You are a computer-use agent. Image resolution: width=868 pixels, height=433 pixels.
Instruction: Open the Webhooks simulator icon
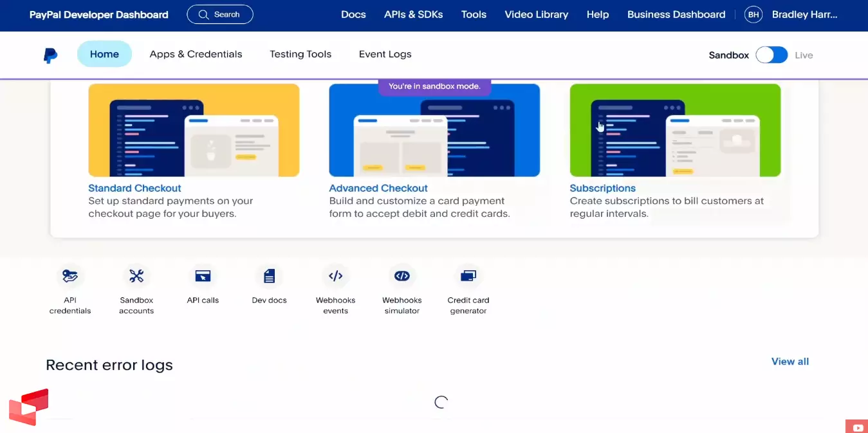pos(402,276)
